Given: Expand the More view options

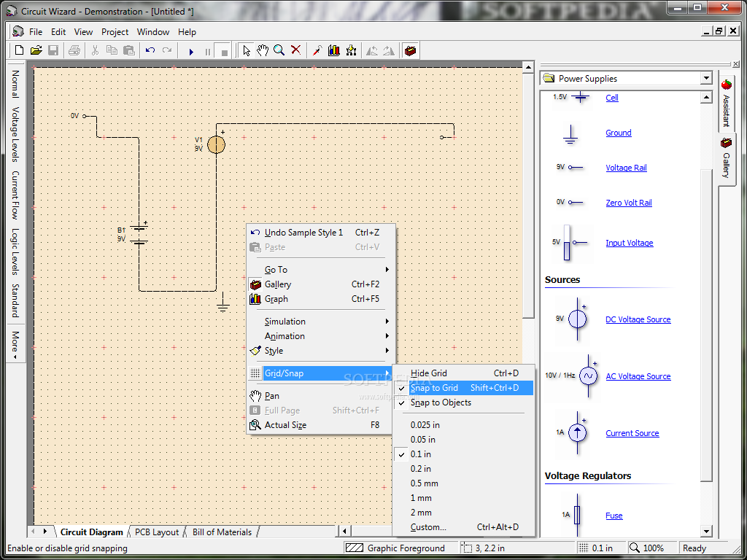Looking at the screenshot, I should [15, 345].
